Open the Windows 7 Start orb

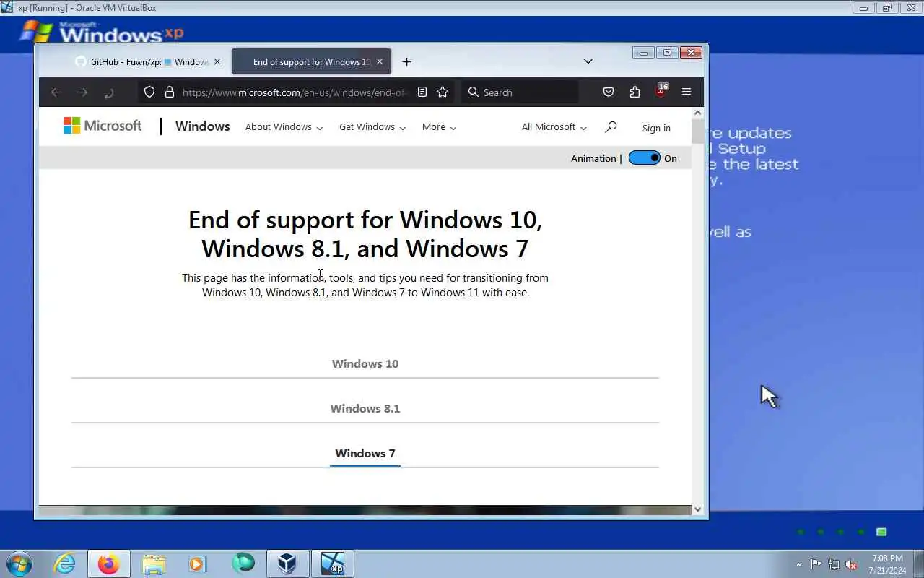(19, 564)
